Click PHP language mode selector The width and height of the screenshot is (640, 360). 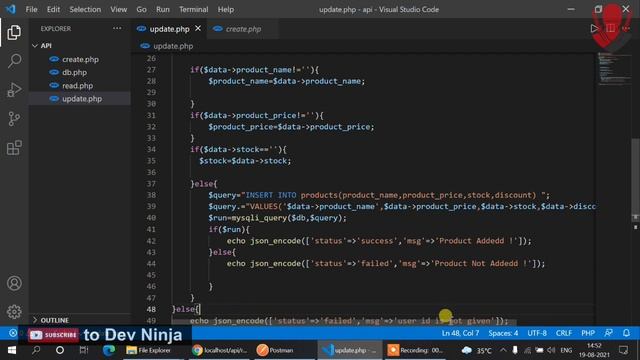click(x=588, y=333)
